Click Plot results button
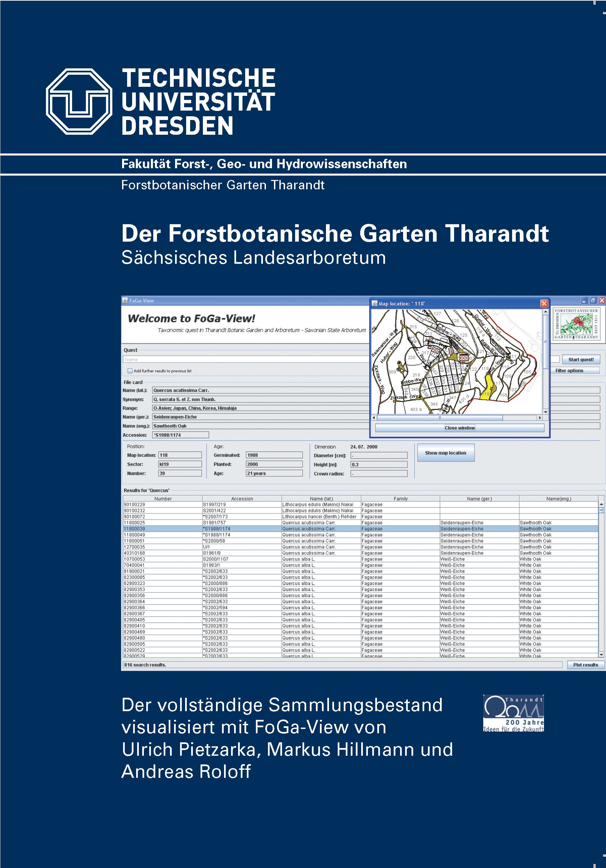 586,665
